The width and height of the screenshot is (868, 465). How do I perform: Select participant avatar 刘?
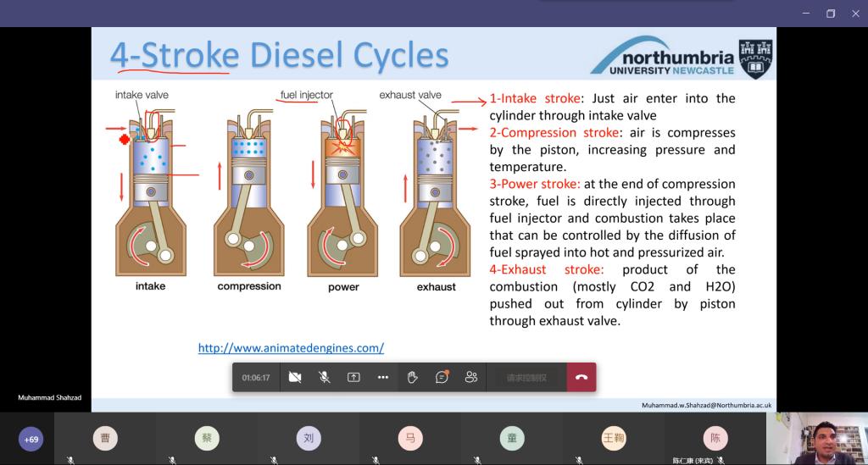pyautogui.click(x=309, y=439)
